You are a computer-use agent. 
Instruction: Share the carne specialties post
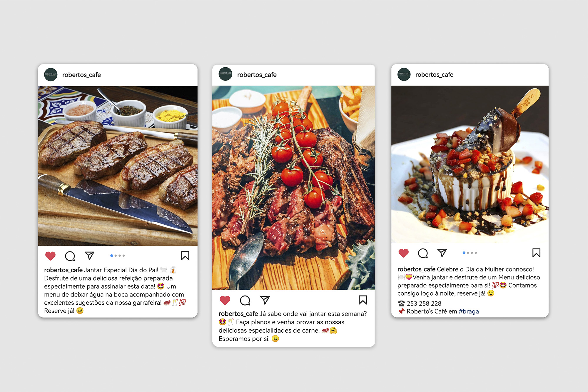(x=265, y=300)
